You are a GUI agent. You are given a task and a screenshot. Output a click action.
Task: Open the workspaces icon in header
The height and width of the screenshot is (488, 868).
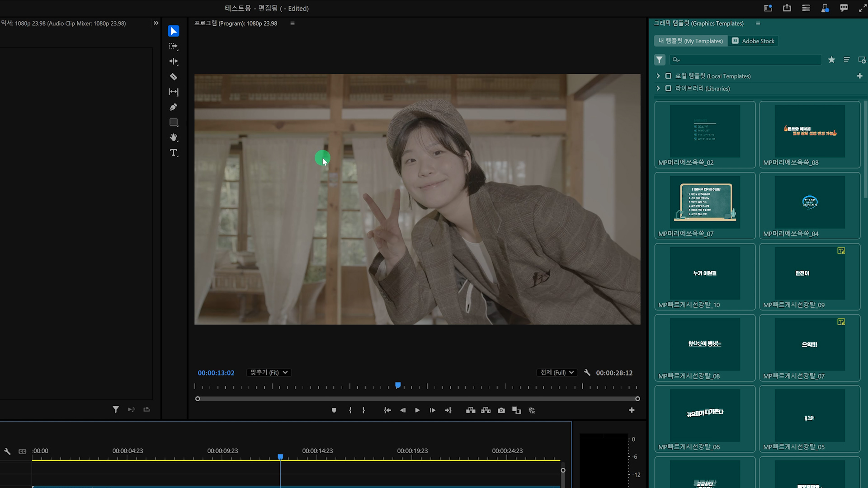[768, 8]
